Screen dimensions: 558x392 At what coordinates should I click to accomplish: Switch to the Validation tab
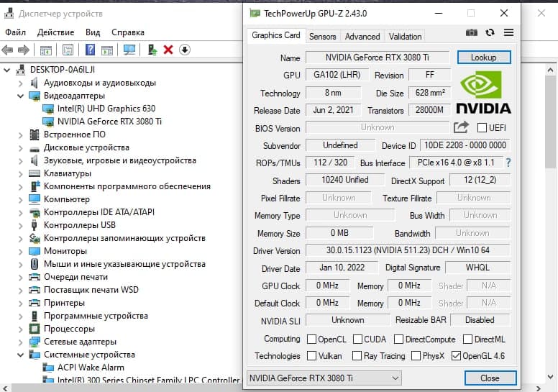pyautogui.click(x=405, y=36)
